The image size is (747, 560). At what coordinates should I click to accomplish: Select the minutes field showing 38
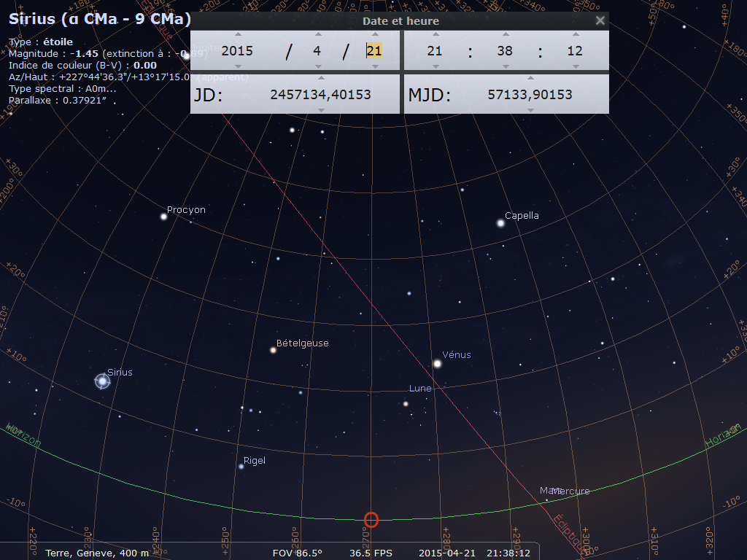click(505, 51)
